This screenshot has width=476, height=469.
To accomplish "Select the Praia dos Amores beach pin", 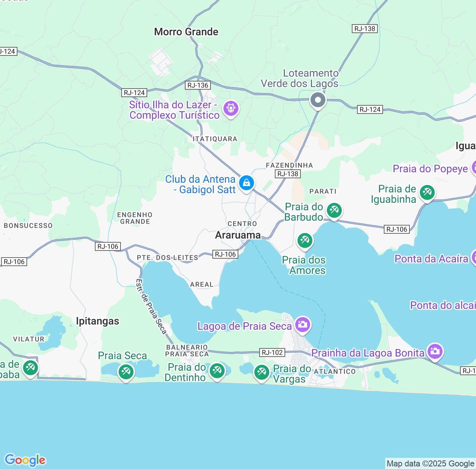I will [305, 240].
